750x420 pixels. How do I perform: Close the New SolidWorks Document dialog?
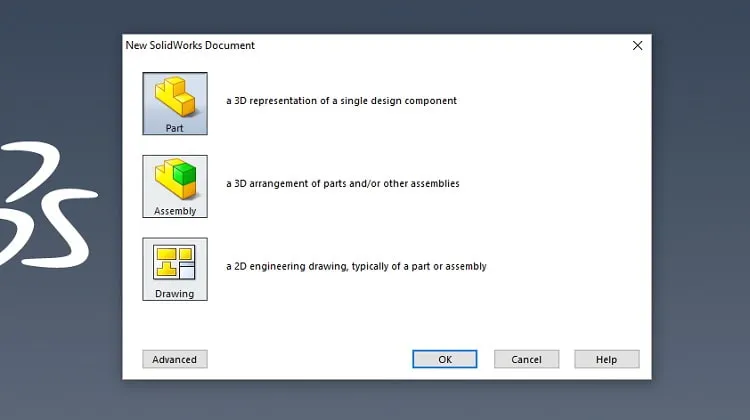[x=638, y=45]
